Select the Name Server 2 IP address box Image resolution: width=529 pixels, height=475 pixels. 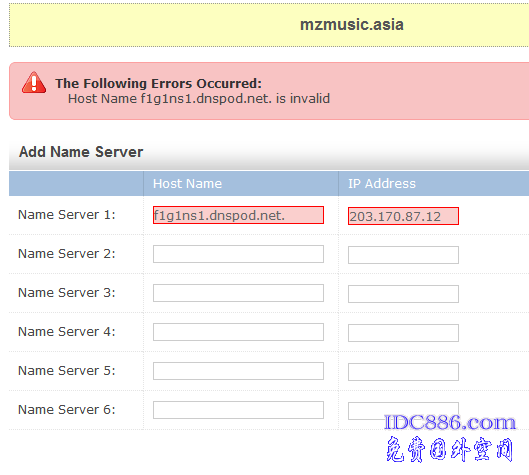403,255
